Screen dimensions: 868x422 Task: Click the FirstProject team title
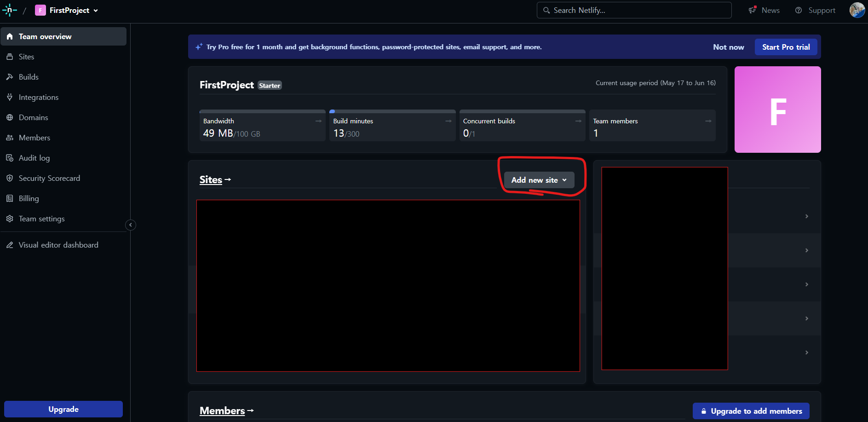click(x=227, y=85)
